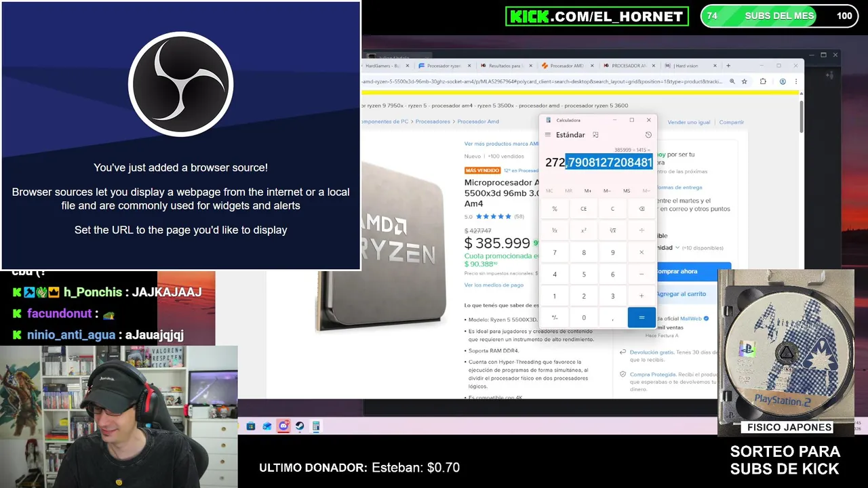Click the M− memory subtract key
The image size is (868, 488).
[x=607, y=190]
